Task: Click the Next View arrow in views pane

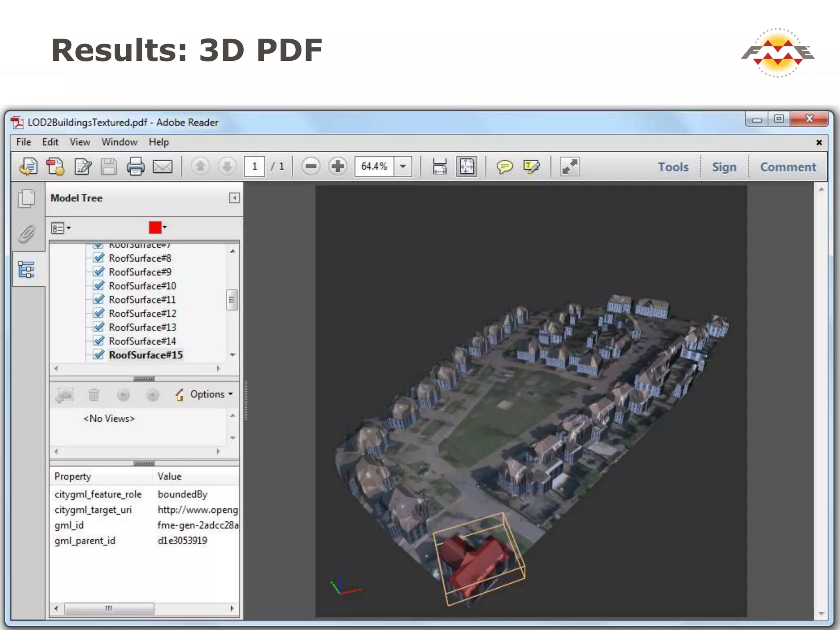Action: [x=152, y=395]
